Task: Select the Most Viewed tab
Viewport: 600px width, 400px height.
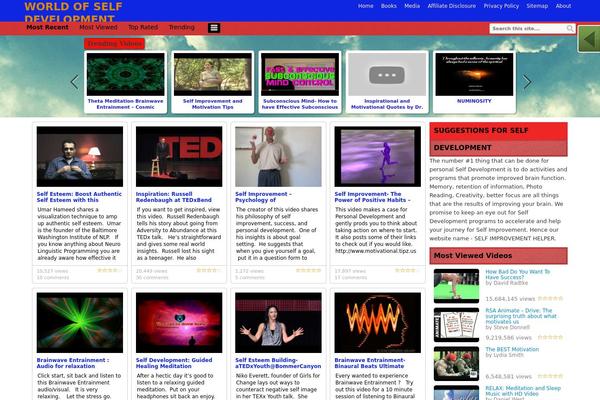Action: [98, 27]
